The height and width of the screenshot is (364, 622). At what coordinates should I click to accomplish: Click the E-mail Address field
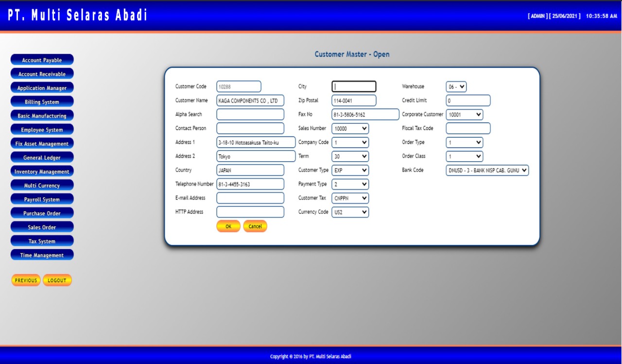point(250,198)
